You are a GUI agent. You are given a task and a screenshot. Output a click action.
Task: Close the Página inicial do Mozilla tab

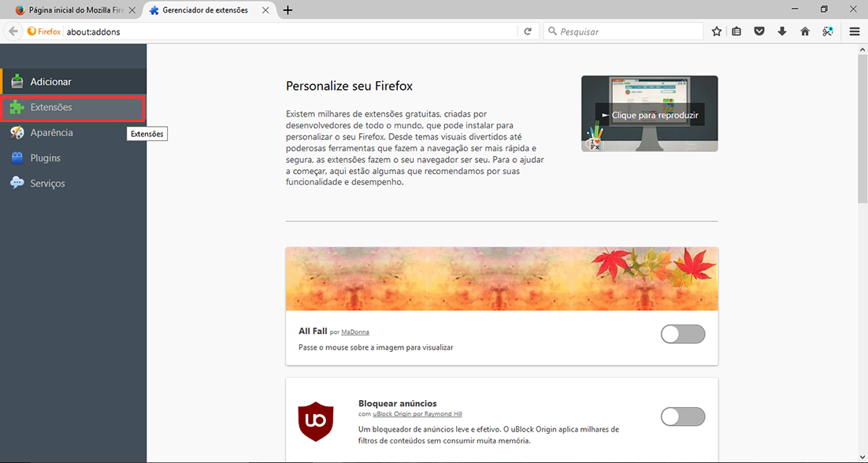click(x=132, y=10)
